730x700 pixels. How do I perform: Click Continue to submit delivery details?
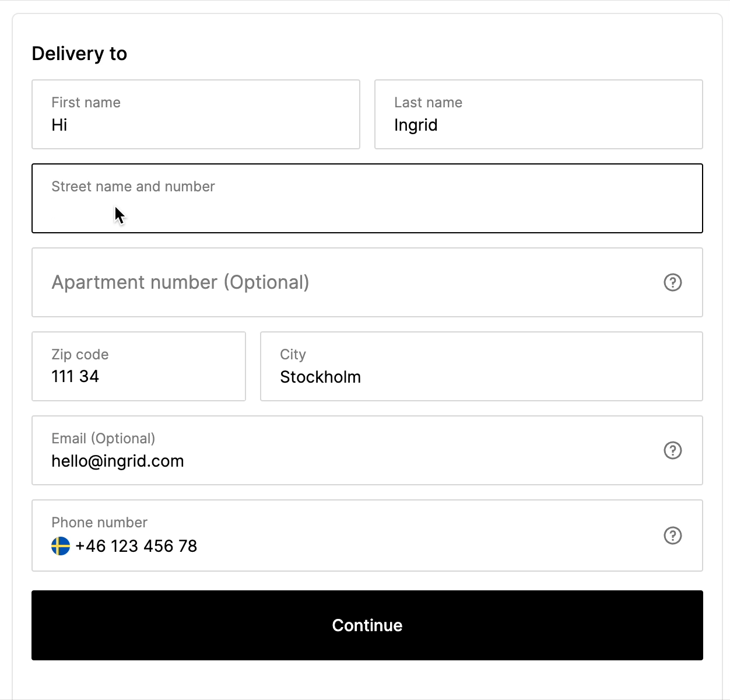367,625
